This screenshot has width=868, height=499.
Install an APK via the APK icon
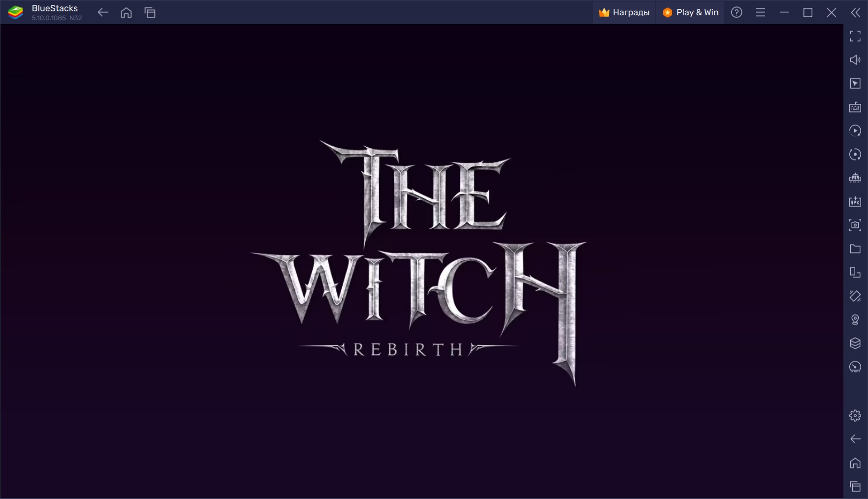tap(855, 201)
